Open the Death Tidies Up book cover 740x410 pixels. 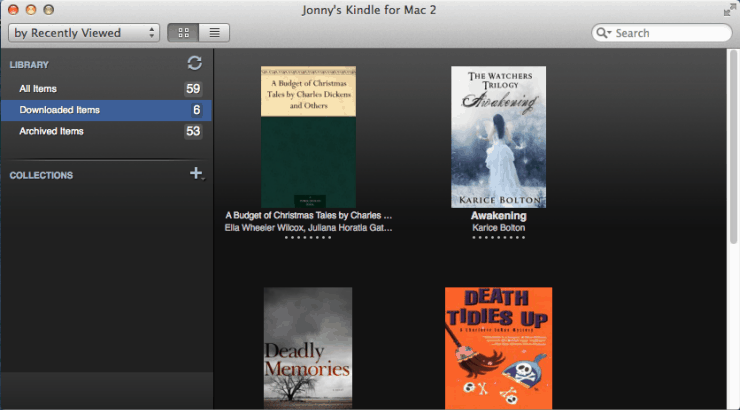coord(498,348)
